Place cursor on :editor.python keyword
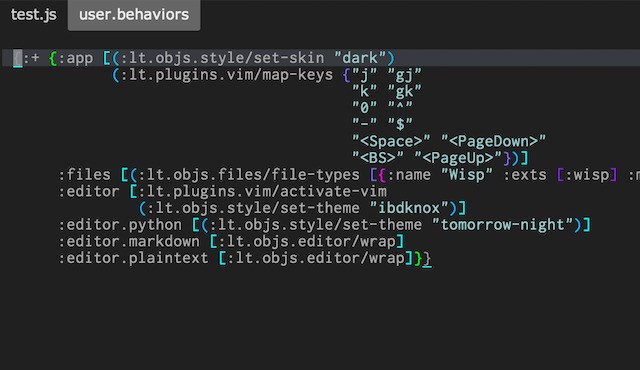The image size is (640, 370). tap(120, 225)
